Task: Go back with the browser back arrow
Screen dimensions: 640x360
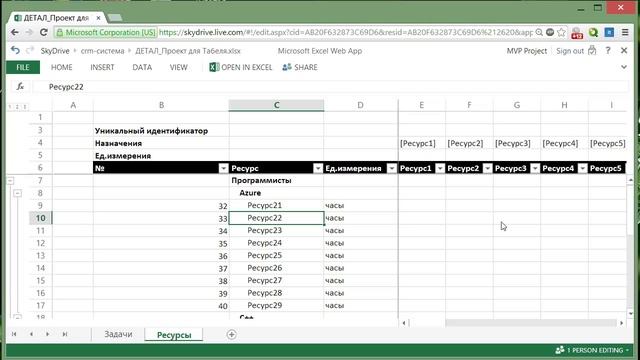Action: pos(15,32)
